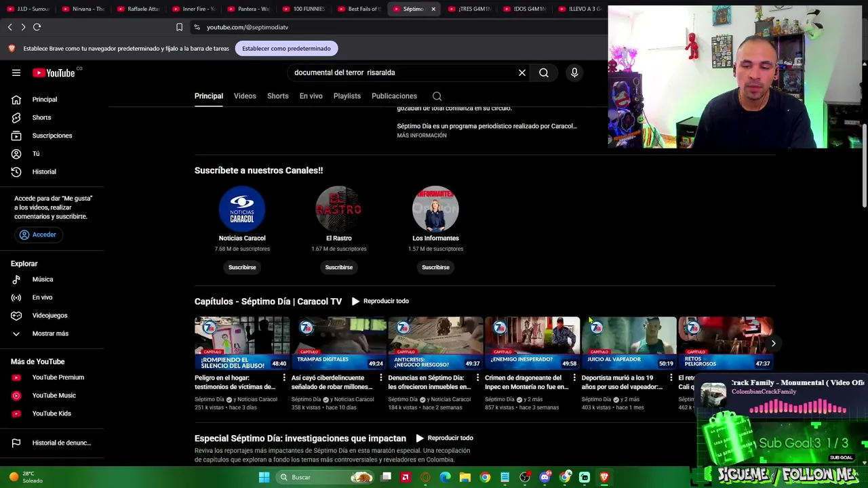868x488 pixels.
Task: Click the magnifier search button
Action: click(x=544, y=73)
